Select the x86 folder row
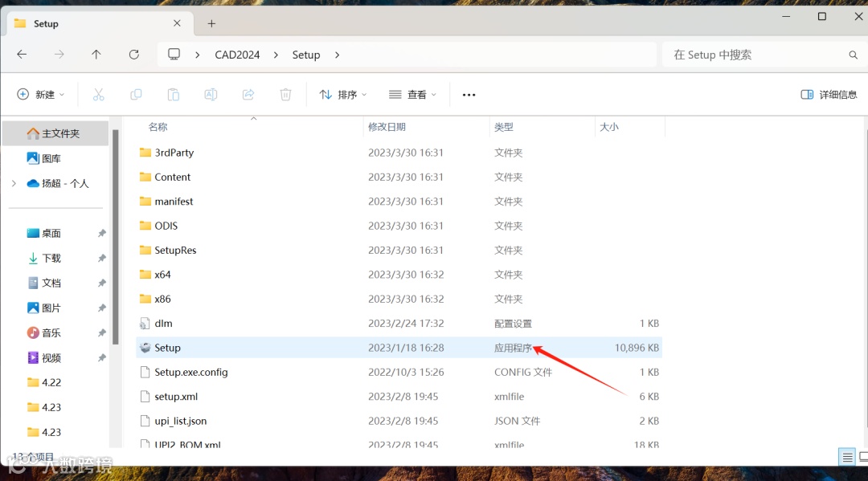The height and width of the screenshot is (481, 868). click(399, 299)
